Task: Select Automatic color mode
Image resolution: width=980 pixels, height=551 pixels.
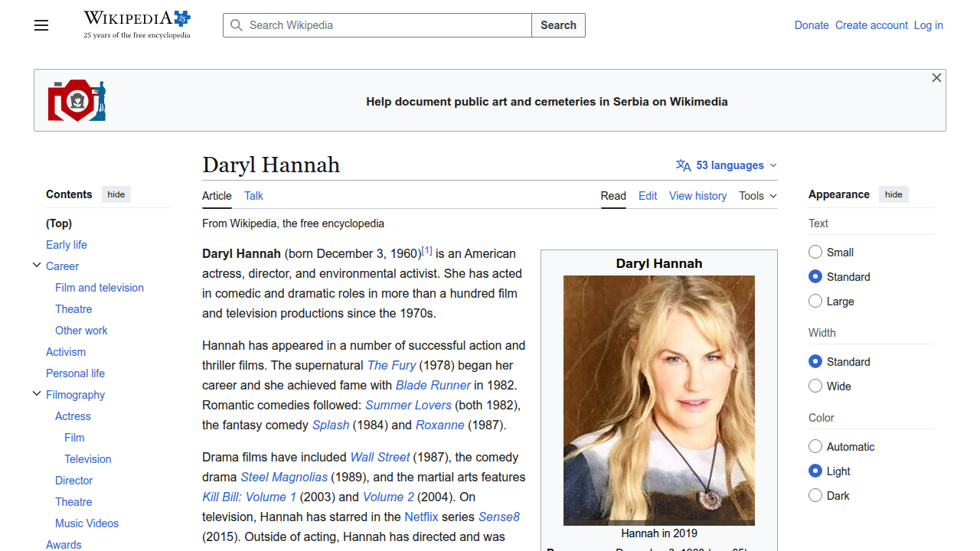Action: 815,447
